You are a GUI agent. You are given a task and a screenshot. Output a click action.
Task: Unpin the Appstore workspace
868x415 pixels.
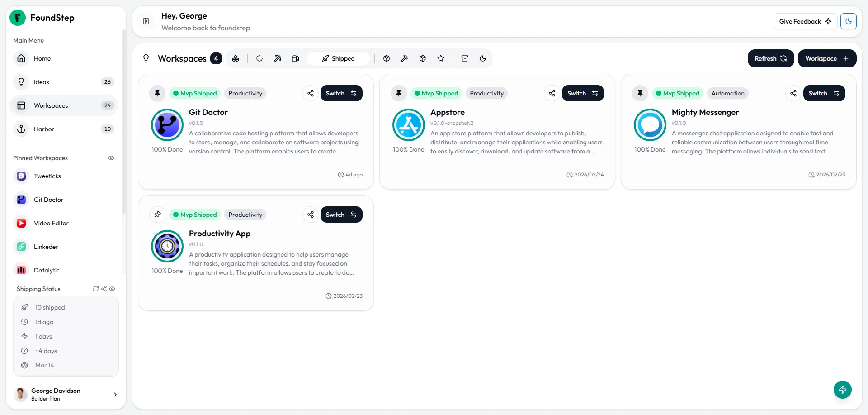(399, 93)
